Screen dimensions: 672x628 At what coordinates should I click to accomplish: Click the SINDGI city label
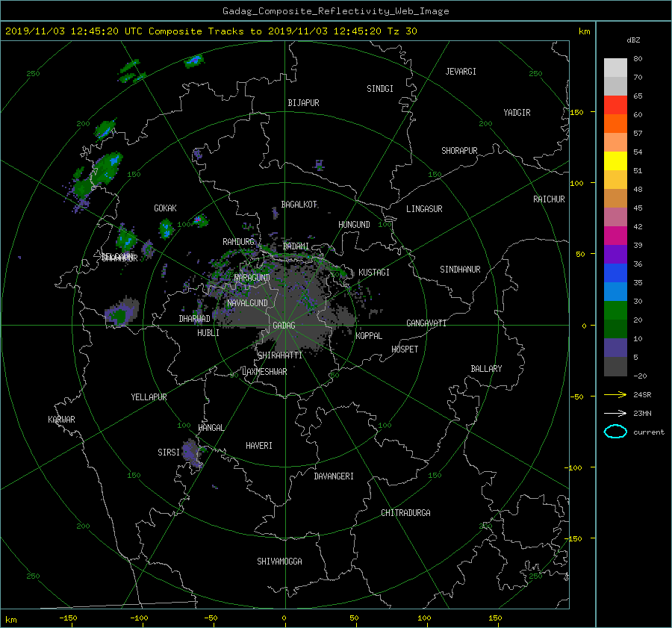(x=380, y=89)
